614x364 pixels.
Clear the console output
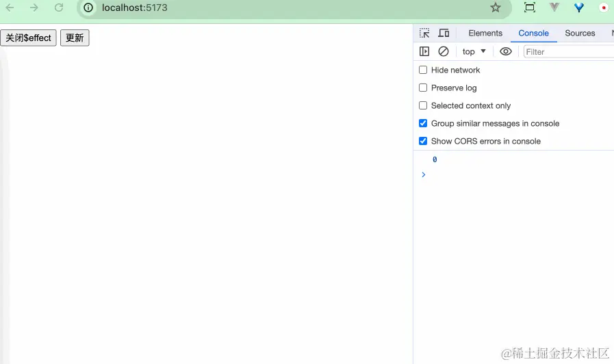[444, 51]
